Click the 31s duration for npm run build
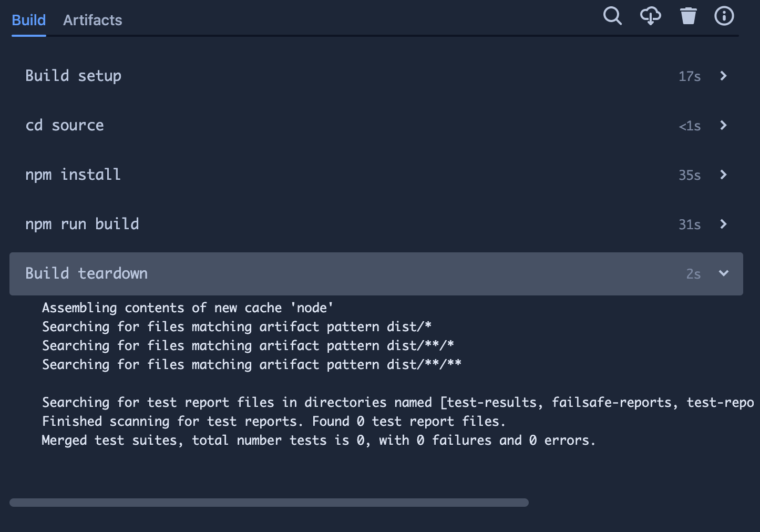 (690, 225)
